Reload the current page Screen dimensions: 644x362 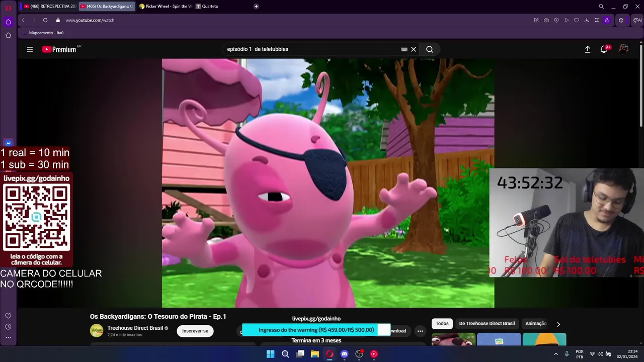point(45,20)
